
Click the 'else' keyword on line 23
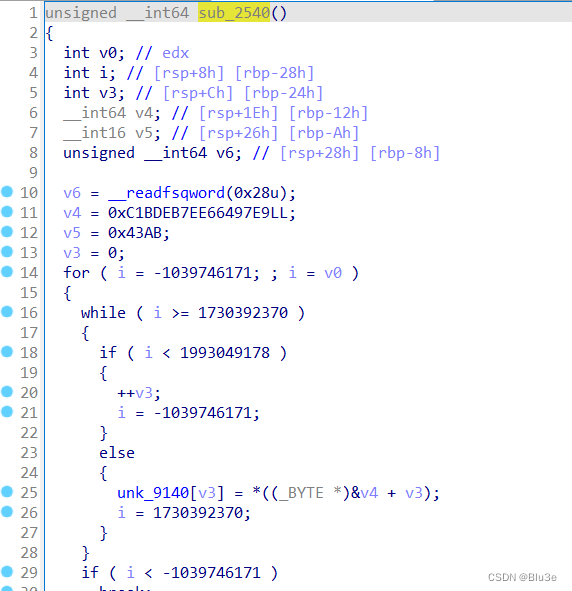pyautogui.click(x=117, y=453)
